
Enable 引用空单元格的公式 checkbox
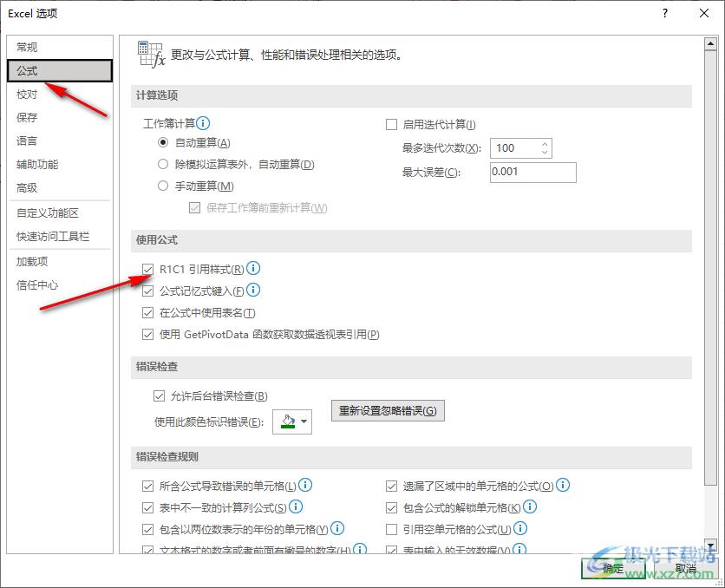pos(391,529)
